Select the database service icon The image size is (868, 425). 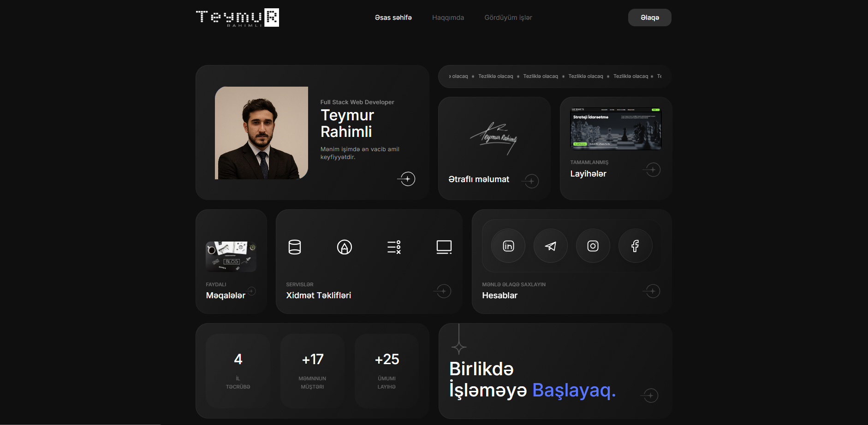pyautogui.click(x=295, y=247)
